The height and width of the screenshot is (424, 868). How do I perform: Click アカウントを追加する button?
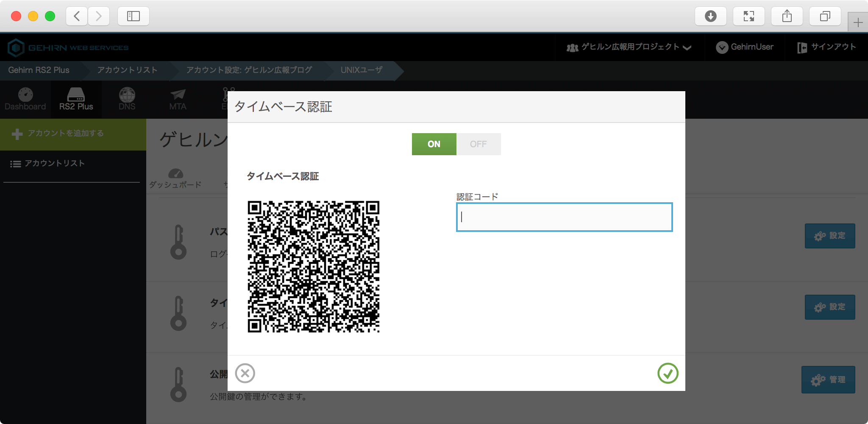point(66,134)
